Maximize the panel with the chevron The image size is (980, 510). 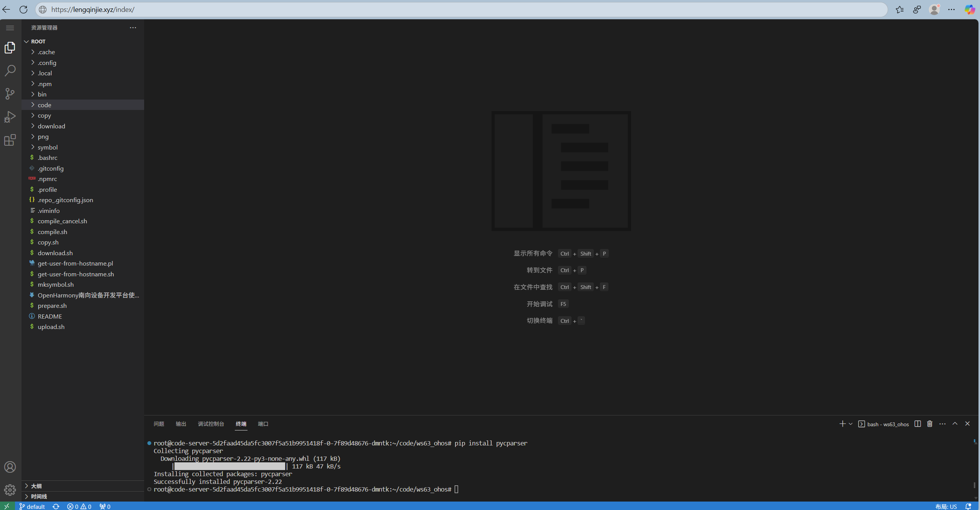pyautogui.click(x=955, y=424)
